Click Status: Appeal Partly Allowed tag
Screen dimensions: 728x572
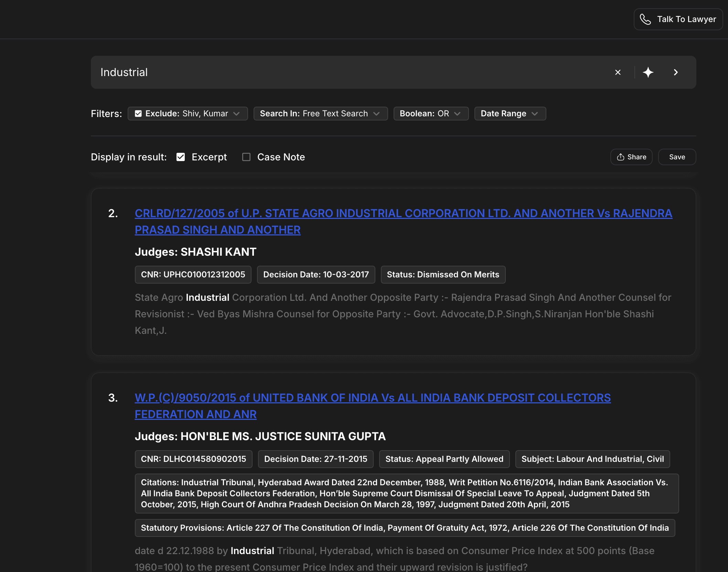(445, 459)
